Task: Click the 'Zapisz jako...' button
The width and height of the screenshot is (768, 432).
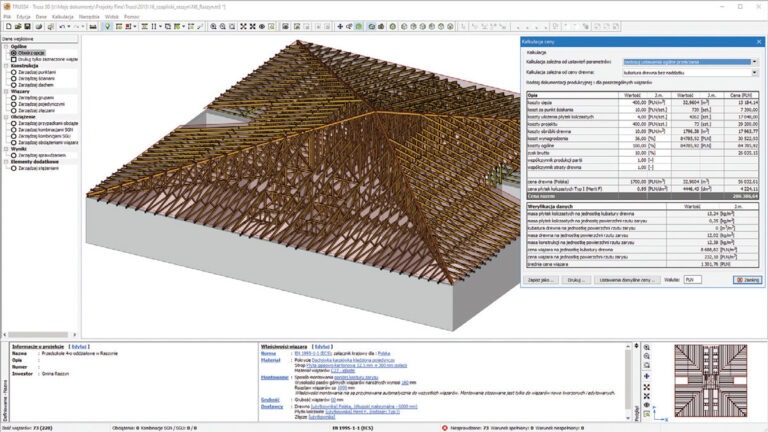Action: [x=540, y=280]
